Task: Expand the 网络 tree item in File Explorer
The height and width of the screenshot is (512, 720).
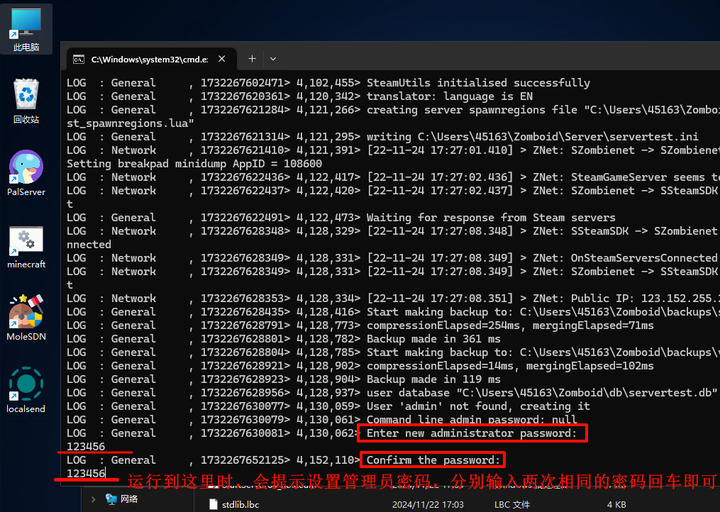Action: coord(93,499)
